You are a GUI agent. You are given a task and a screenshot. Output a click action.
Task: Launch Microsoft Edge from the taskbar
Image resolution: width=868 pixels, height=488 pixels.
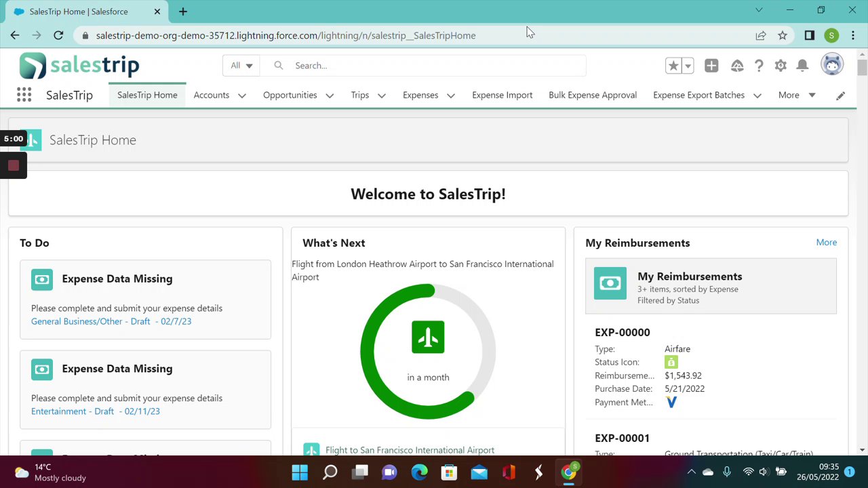coord(419,472)
